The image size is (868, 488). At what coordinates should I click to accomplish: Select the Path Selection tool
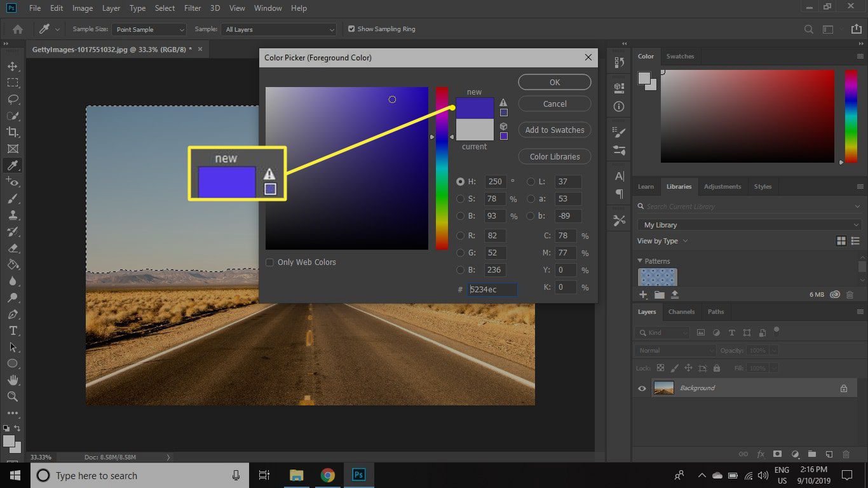(x=12, y=347)
